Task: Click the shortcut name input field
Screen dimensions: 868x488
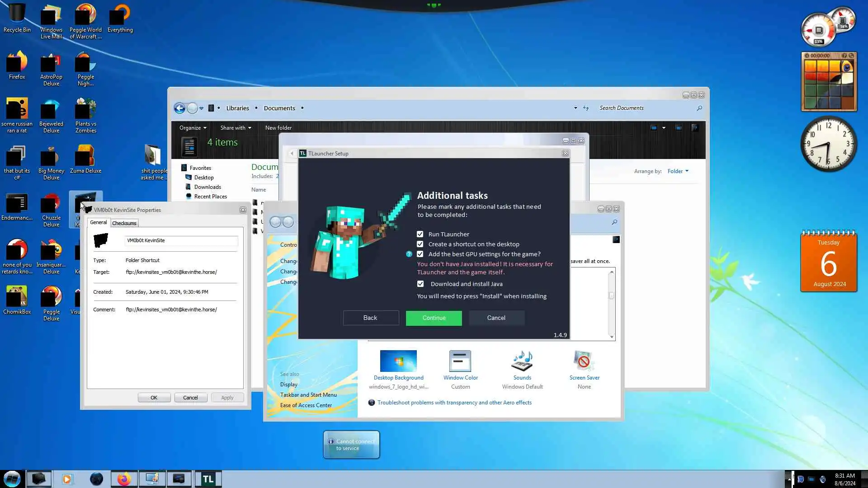Action: (x=181, y=240)
